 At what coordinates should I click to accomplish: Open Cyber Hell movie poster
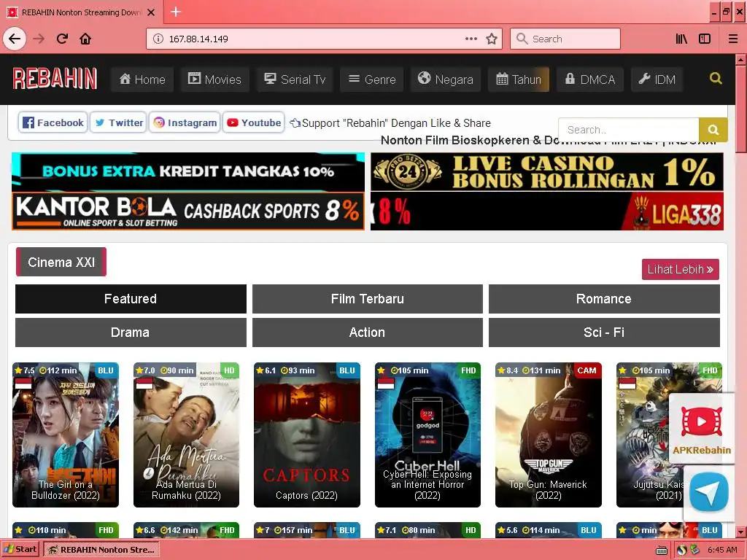[x=427, y=435]
